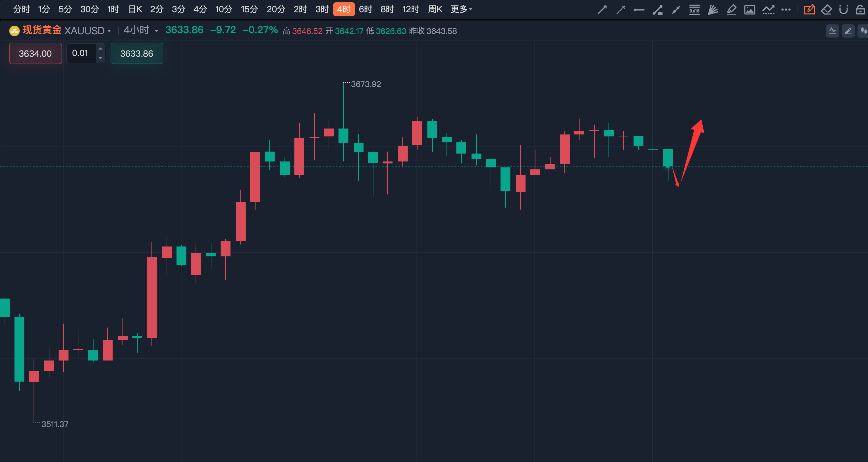Select the highlighter marker tool
This screenshot has height=462, width=868.
click(x=731, y=10)
